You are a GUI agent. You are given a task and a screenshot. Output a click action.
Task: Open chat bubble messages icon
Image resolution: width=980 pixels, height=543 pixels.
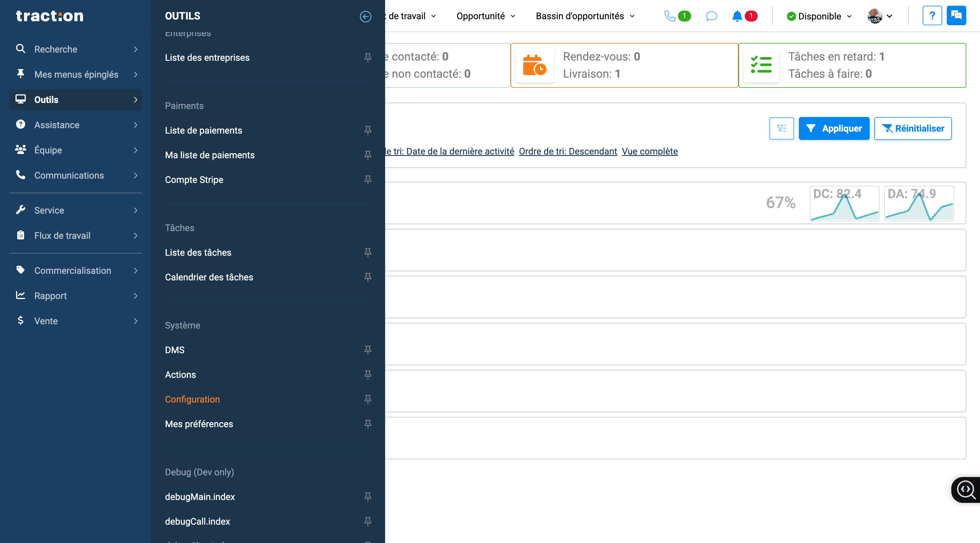[711, 16]
